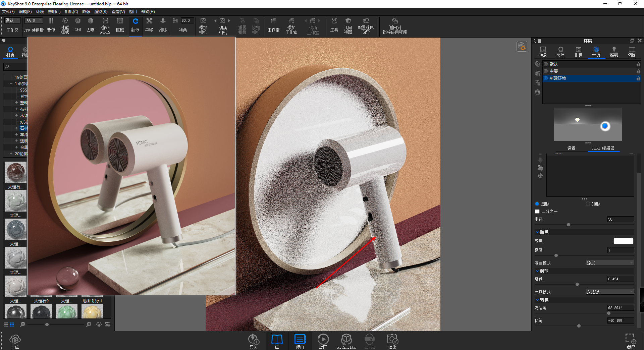Select the 主要 environment in the list
Image resolution: width=644 pixels, height=350 pixels.
[591, 71]
